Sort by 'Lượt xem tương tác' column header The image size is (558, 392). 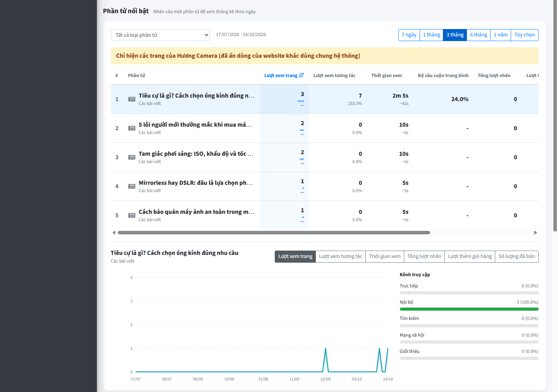[x=334, y=76]
